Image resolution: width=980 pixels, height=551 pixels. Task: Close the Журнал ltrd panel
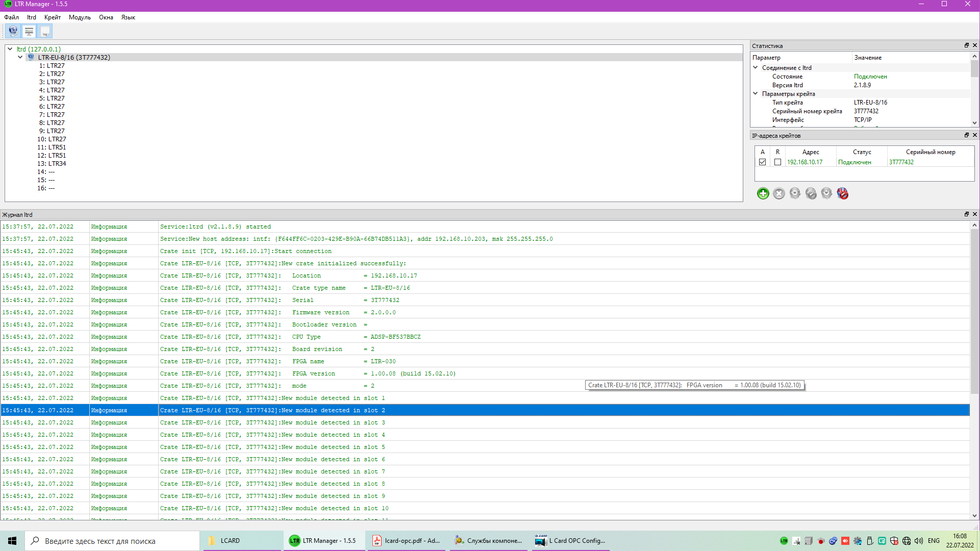[x=974, y=214]
